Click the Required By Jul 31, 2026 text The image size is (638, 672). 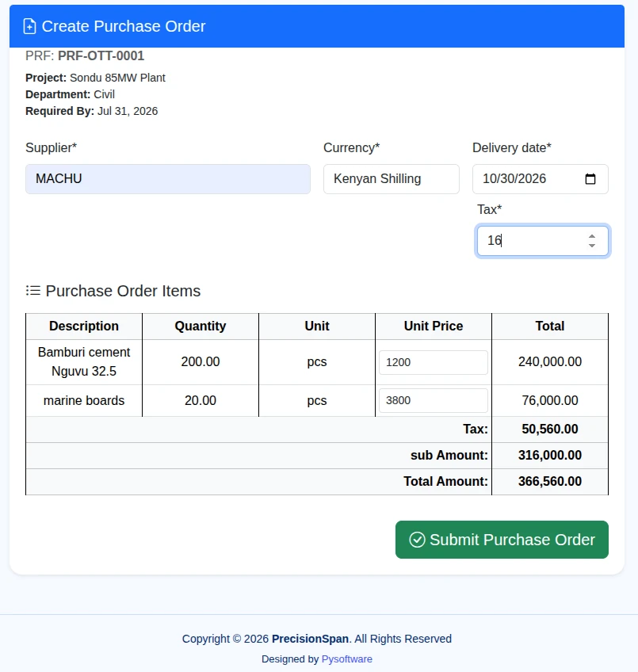[x=92, y=111]
